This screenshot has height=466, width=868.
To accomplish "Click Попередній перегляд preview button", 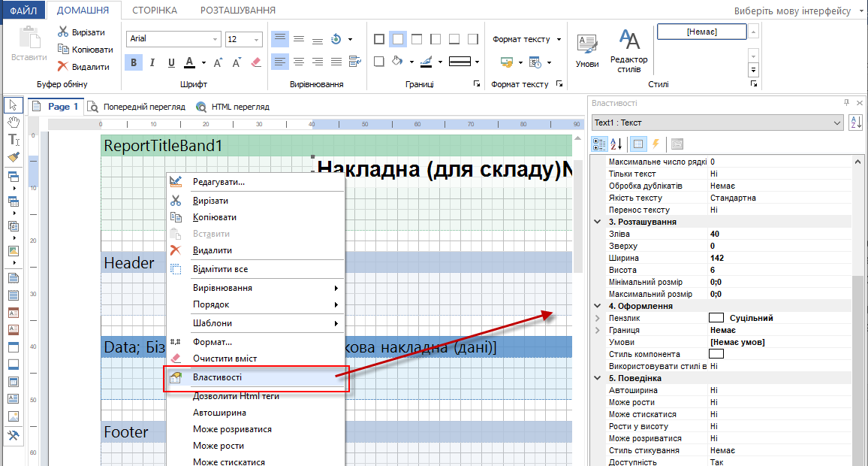I will [137, 107].
